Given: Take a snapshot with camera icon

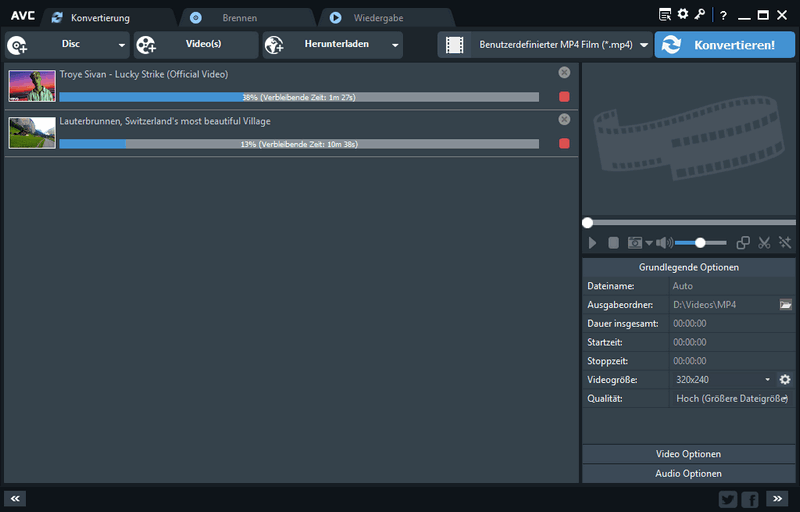Looking at the screenshot, I should pyautogui.click(x=635, y=243).
